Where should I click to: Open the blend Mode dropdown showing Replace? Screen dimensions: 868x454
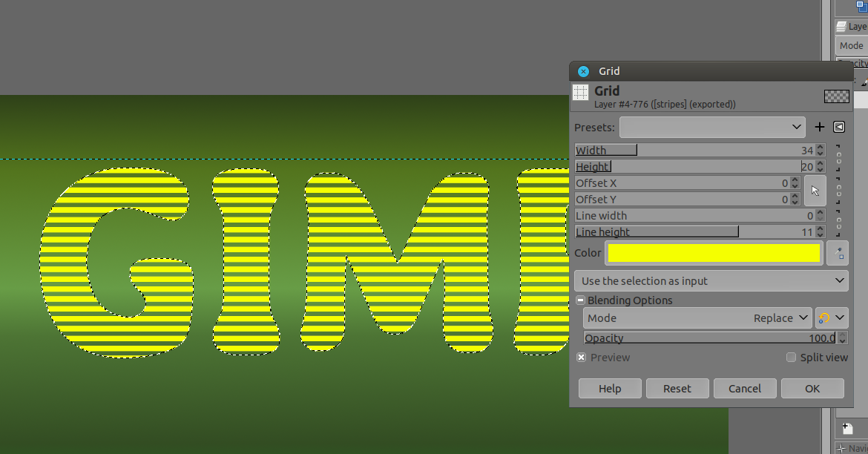[697, 318]
